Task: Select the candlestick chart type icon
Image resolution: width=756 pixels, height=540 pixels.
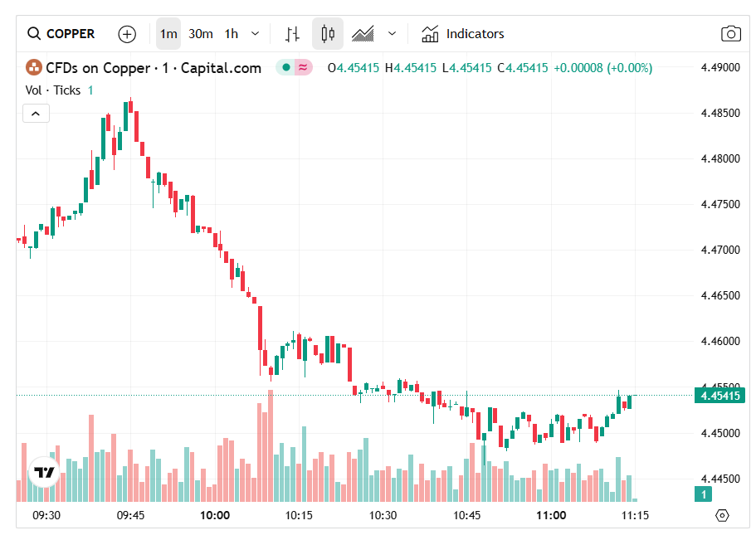Action: [327, 34]
